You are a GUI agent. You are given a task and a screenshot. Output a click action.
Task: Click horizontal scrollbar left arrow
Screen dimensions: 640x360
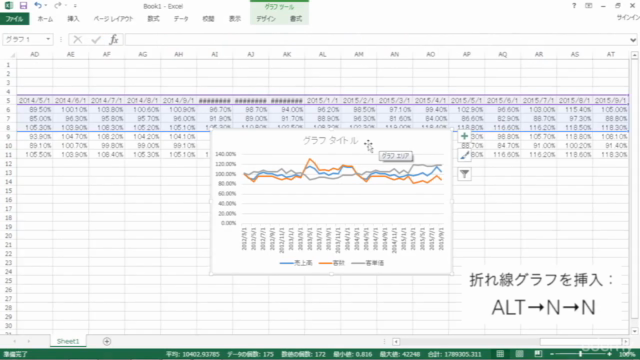tap(396, 342)
